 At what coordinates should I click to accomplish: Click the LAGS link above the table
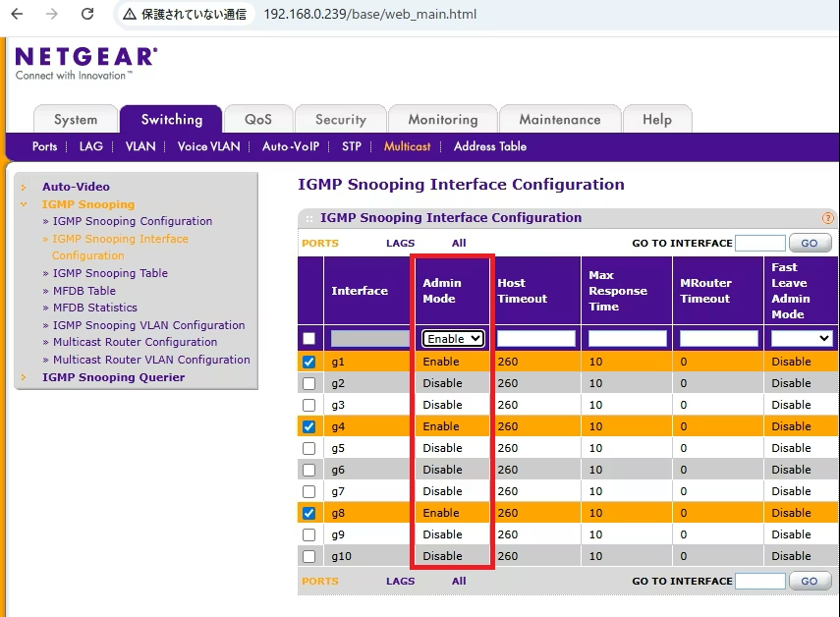point(400,243)
